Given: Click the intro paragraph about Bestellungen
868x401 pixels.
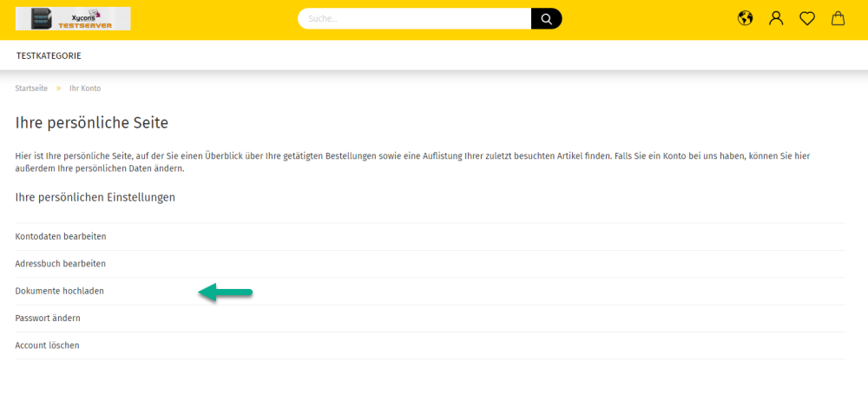Looking at the screenshot, I should pos(412,161).
